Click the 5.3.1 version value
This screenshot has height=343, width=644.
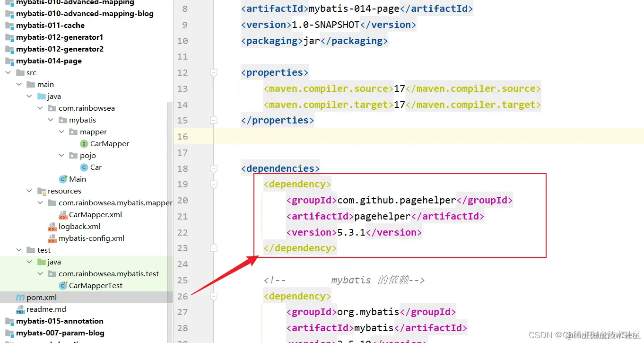point(351,232)
